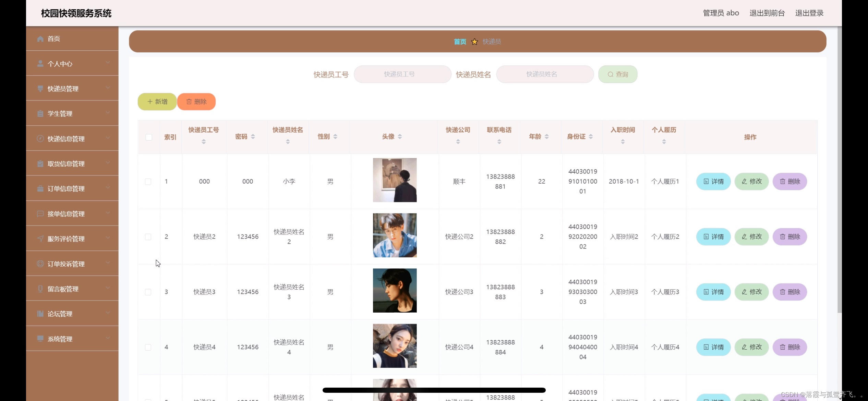Sort by 快递公司 column arrows

pos(458,142)
